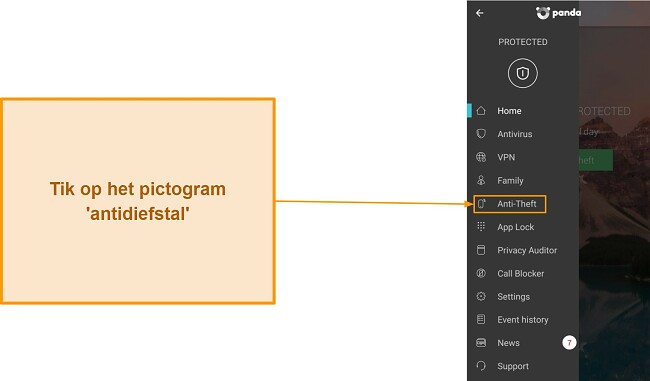
Task: Click the News icon
Action: (481, 343)
